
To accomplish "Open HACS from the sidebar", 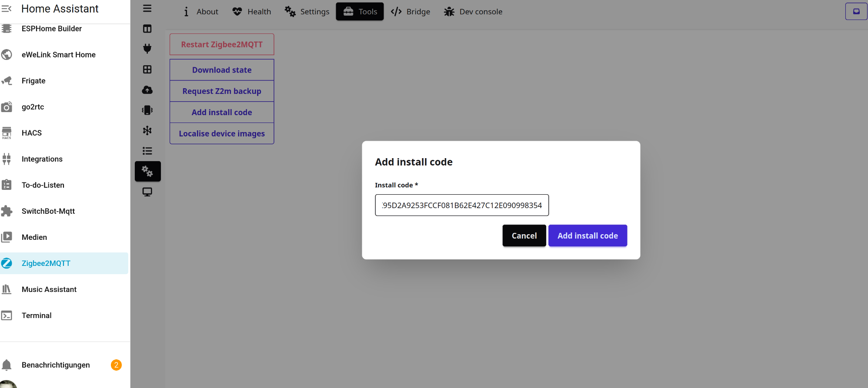I will (x=32, y=133).
